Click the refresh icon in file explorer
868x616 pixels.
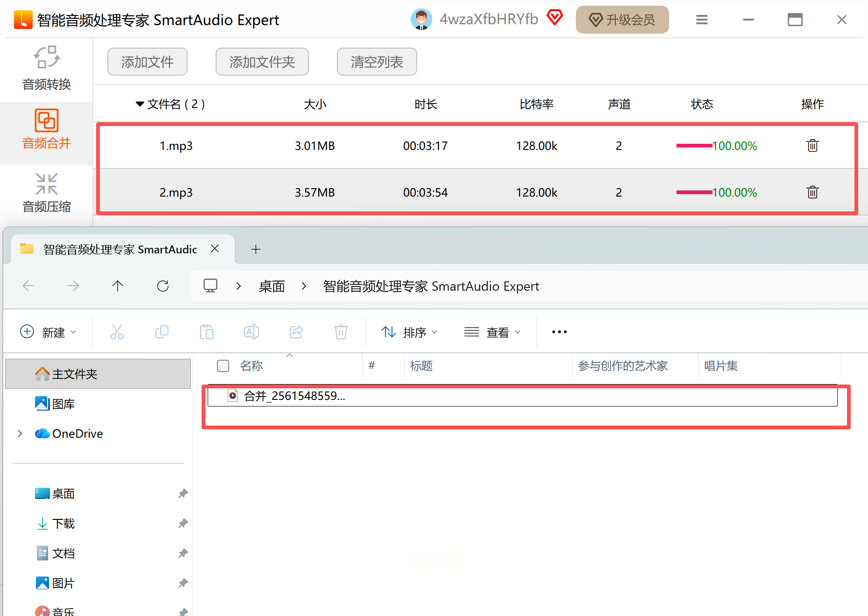tap(163, 286)
